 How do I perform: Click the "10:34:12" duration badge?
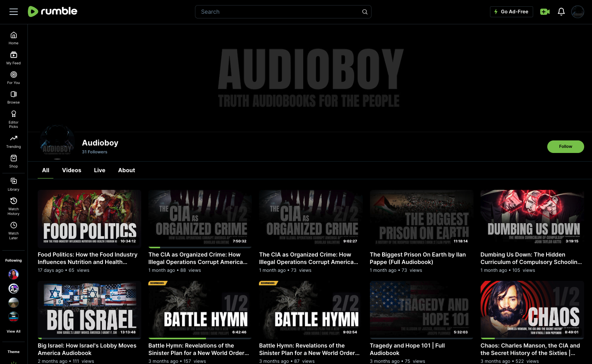click(128, 241)
